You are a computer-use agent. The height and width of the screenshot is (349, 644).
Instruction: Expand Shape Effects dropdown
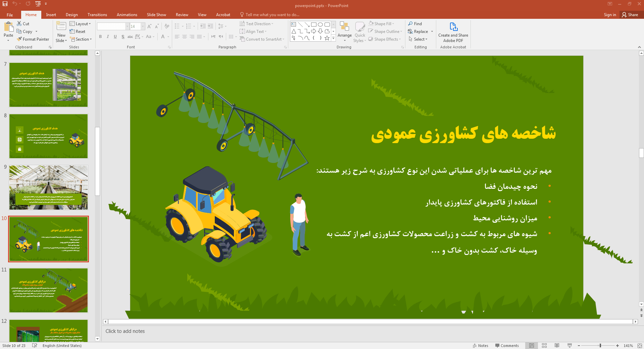[x=385, y=39]
